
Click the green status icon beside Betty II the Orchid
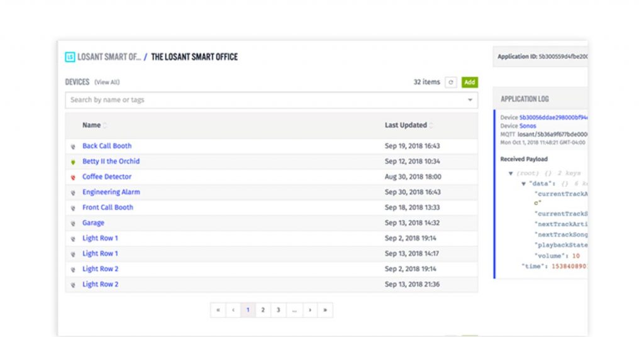pyautogui.click(x=73, y=162)
